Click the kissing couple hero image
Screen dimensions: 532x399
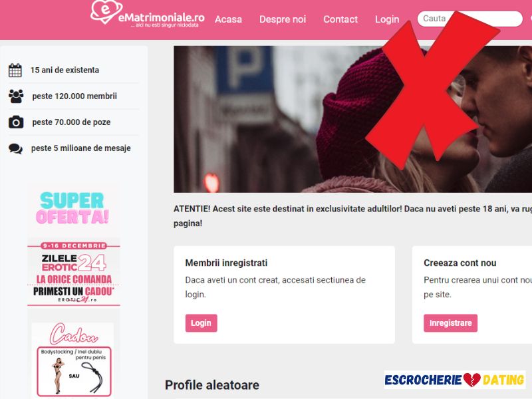click(353, 120)
